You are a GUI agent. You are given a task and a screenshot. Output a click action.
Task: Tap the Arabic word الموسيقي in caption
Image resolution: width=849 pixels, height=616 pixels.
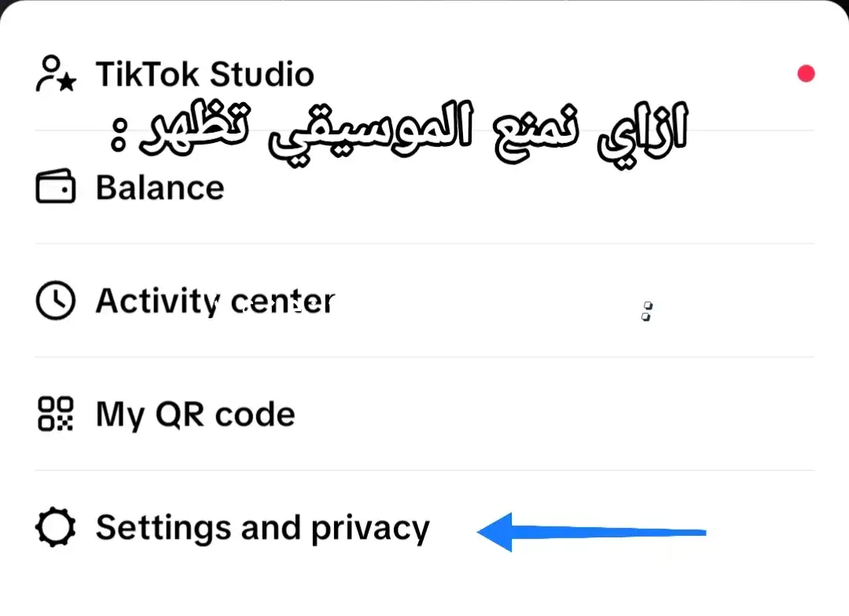pos(371,133)
